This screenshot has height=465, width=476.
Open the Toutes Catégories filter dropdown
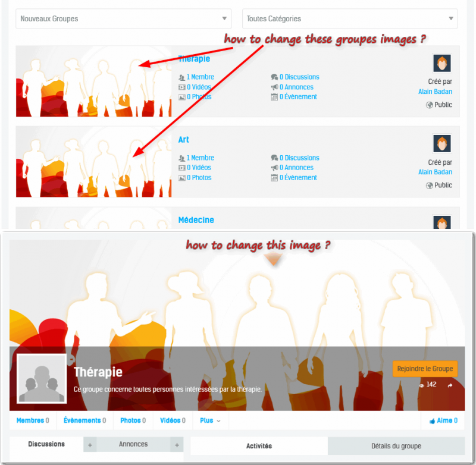click(350, 19)
